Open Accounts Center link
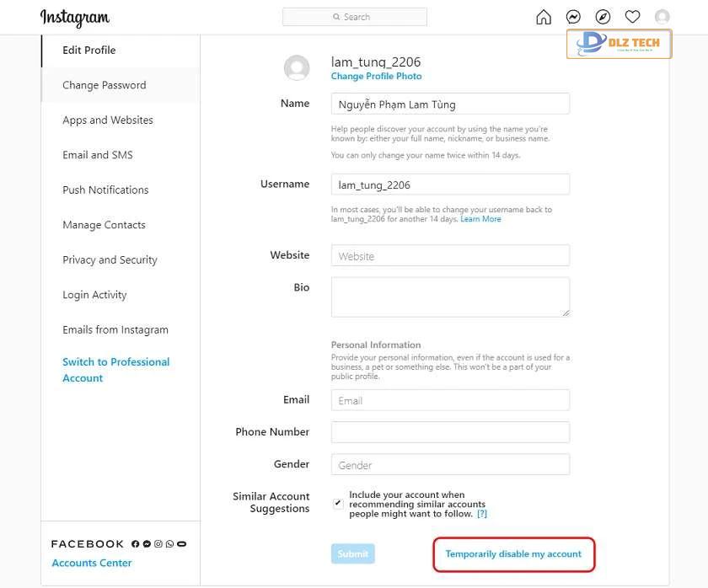 click(x=92, y=563)
